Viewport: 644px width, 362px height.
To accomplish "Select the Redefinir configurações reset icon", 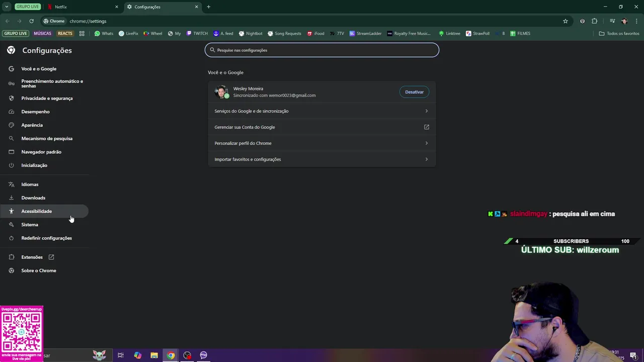I will [x=11, y=238].
